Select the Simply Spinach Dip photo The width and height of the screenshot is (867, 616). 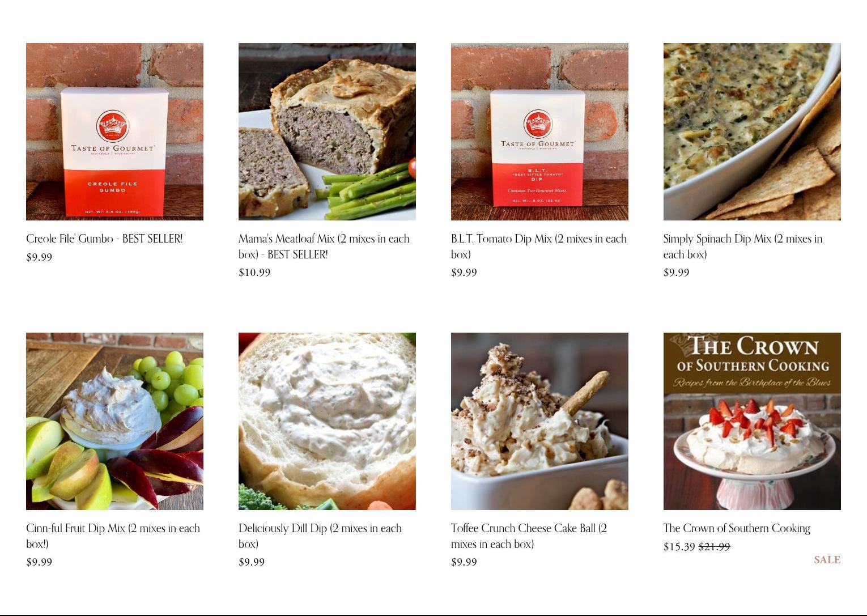click(x=752, y=131)
